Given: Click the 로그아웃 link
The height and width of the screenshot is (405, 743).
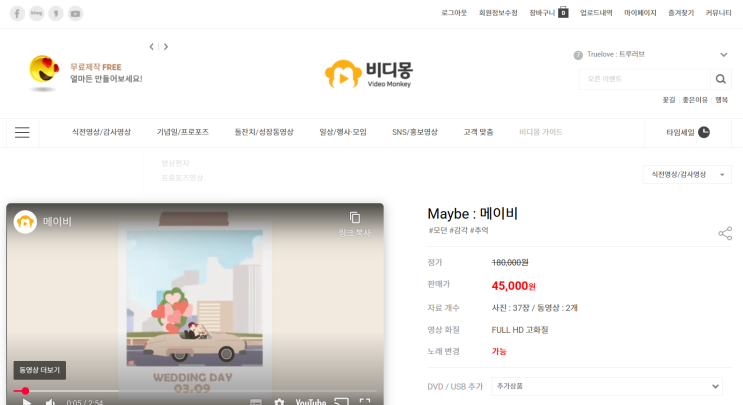Looking at the screenshot, I should point(454,13).
